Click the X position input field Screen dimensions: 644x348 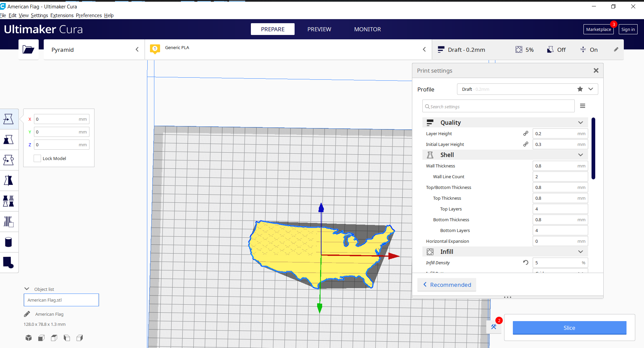62,119
